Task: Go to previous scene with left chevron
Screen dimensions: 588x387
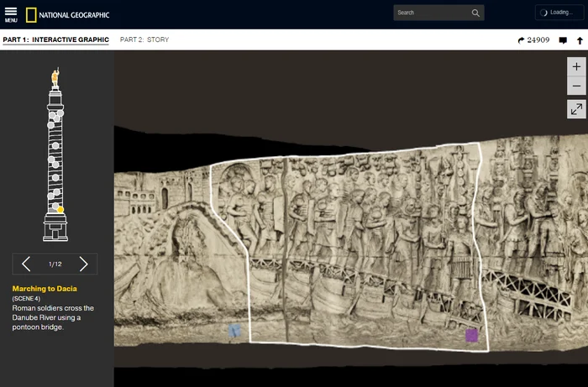Action: (26, 264)
